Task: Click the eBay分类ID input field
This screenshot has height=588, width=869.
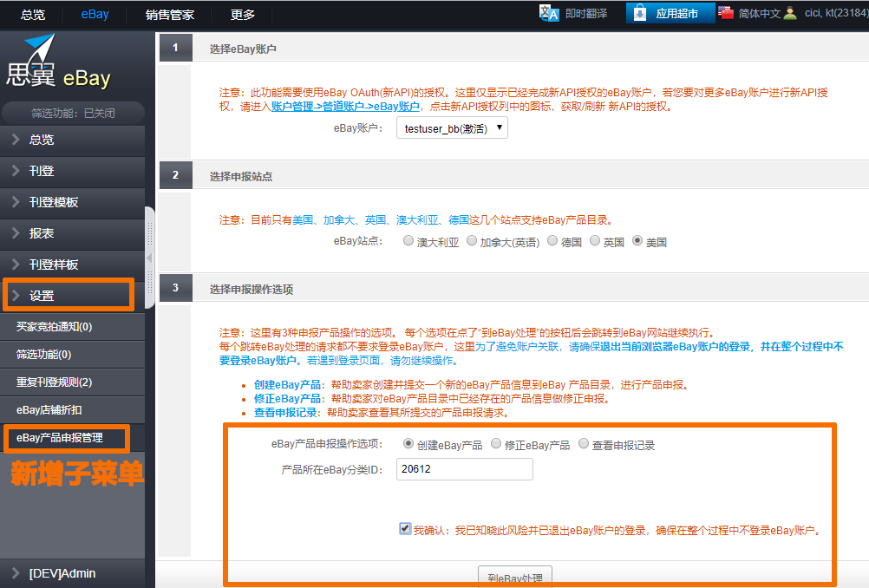Action: [x=465, y=469]
